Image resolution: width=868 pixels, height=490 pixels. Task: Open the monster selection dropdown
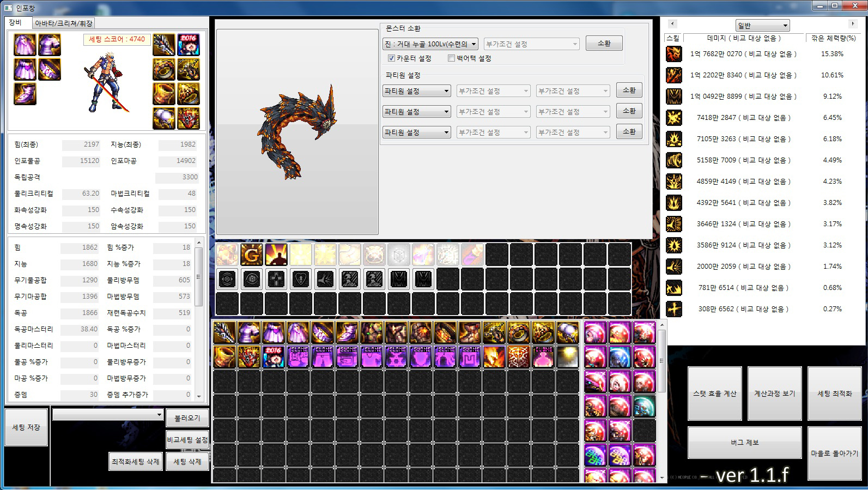click(x=430, y=44)
